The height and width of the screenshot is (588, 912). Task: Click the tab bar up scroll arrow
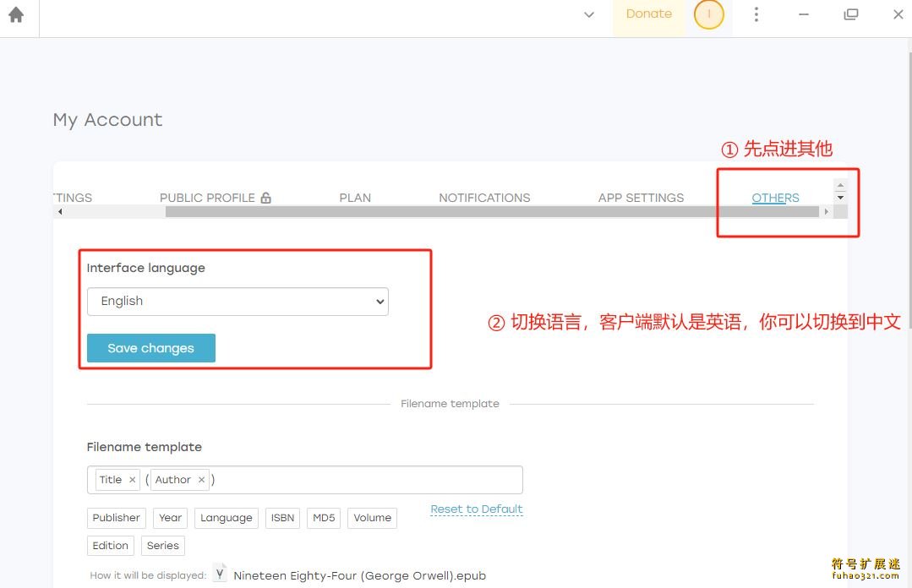point(840,185)
